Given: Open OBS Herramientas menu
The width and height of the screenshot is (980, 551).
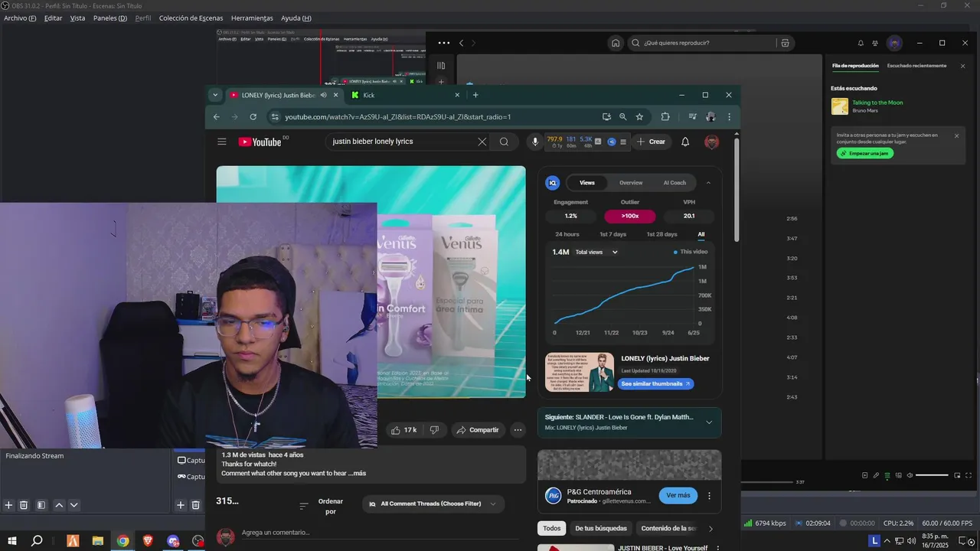Looking at the screenshot, I should point(252,18).
